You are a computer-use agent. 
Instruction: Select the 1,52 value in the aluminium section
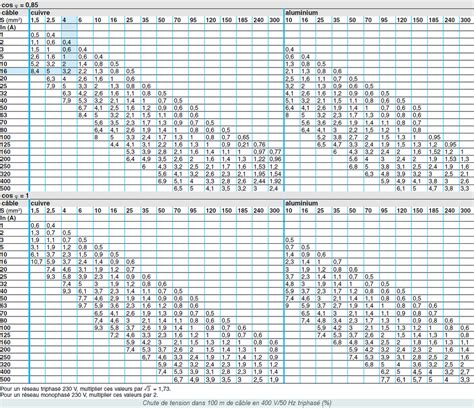[434, 152]
